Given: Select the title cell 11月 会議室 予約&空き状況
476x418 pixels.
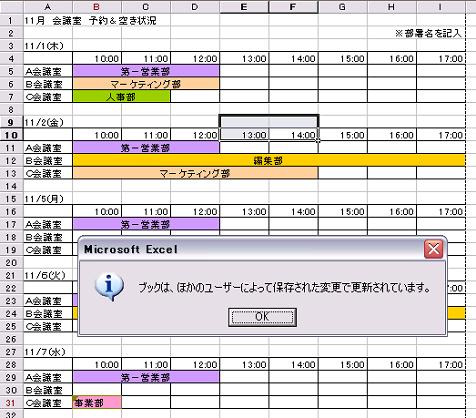Looking at the screenshot, I should [x=90, y=21].
